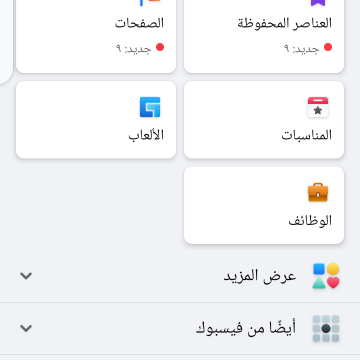Click the Pages flag icon
Image resolution: width=360 pixels, height=360 pixels.
(x=150, y=3)
